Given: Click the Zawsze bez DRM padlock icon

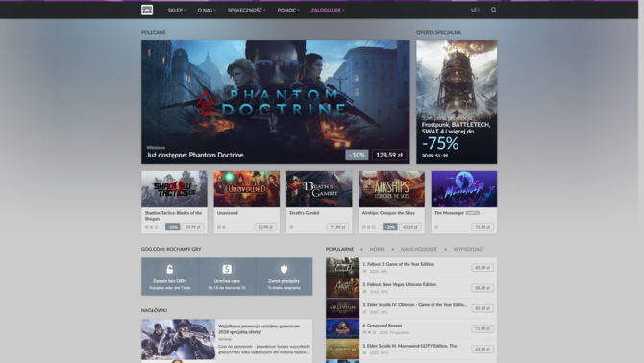Looking at the screenshot, I should [x=169, y=269].
